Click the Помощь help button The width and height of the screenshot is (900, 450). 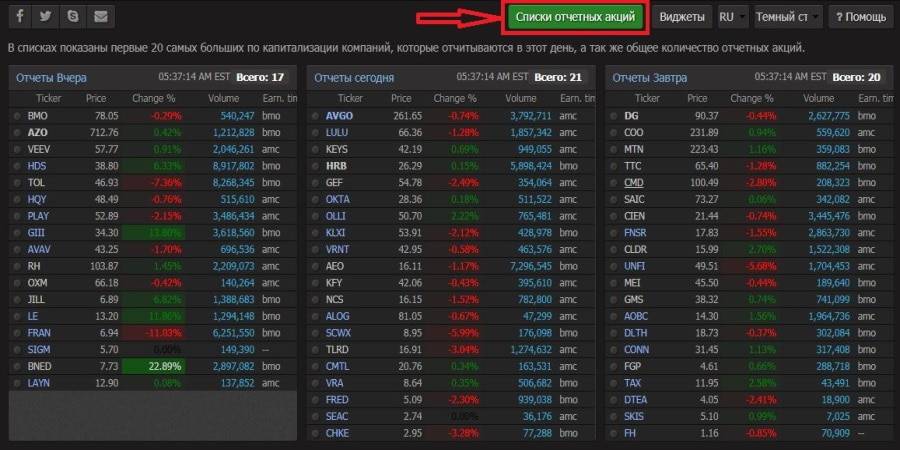pos(859,17)
